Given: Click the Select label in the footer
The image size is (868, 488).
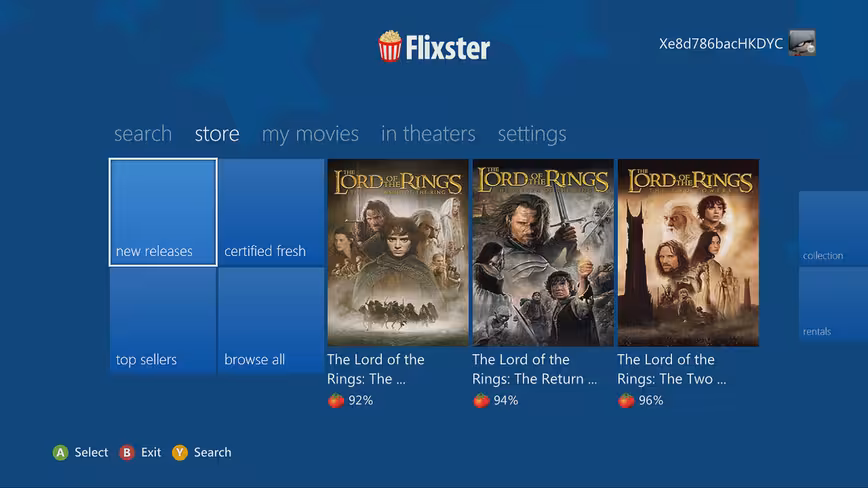Looking at the screenshot, I should click(91, 453).
